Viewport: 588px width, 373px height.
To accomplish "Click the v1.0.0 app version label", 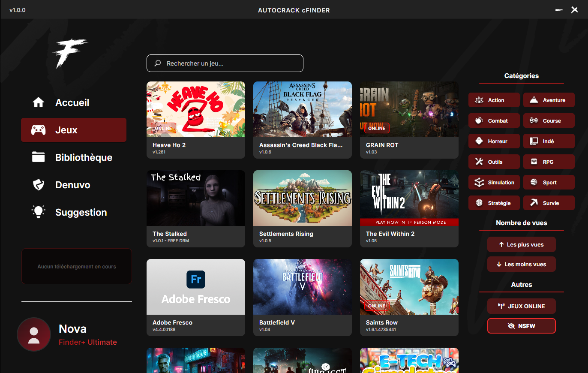I will (18, 10).
